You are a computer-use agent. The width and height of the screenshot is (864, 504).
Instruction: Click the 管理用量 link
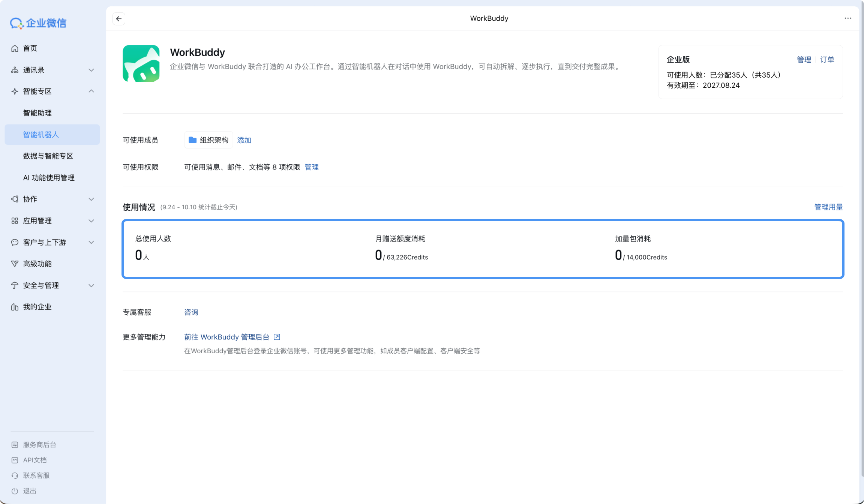[x=828, y=207]
